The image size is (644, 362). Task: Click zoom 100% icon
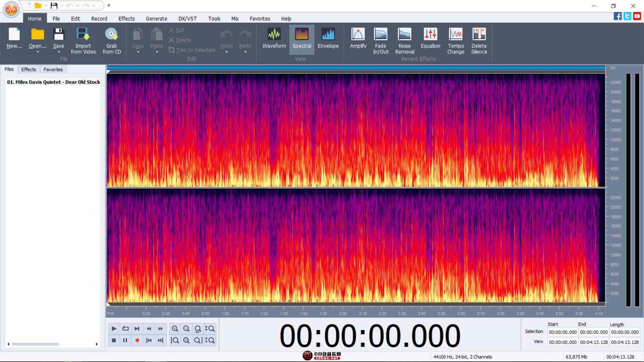[x=198, y=328]
